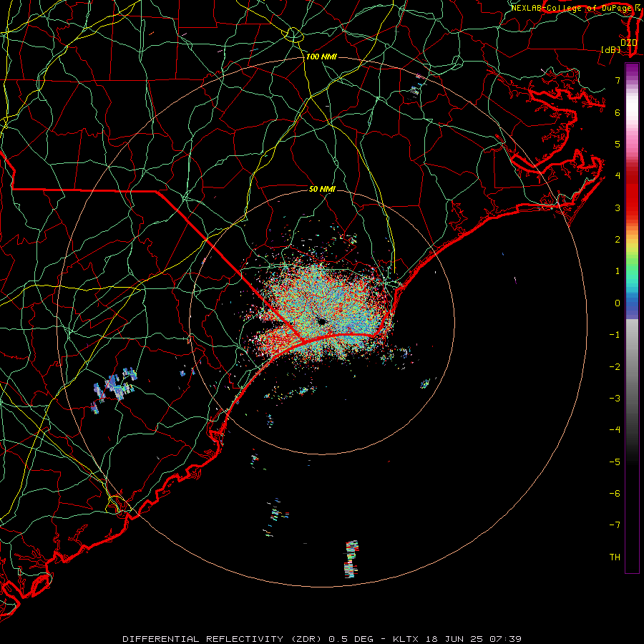Click the [dB] unit label
Viewport: 644px width, 644px height.
[x=610, y=49]
